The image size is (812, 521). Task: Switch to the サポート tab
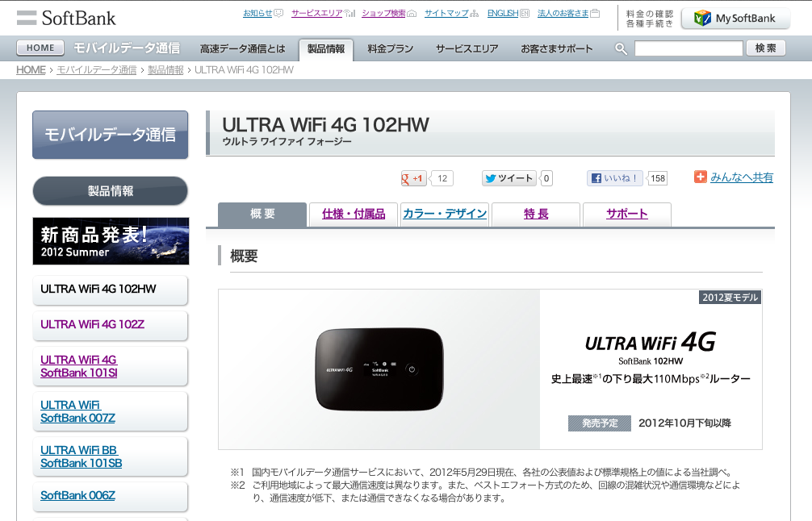pos(627,215)
